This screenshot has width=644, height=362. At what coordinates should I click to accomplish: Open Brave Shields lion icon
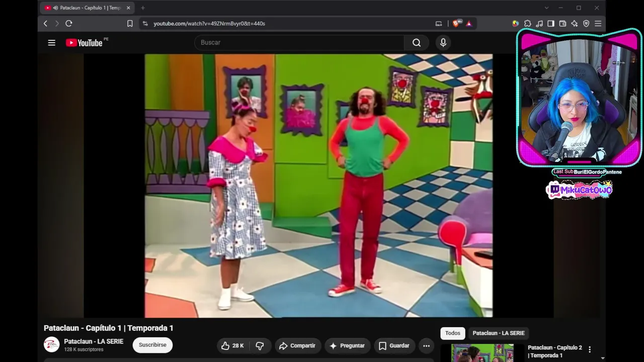coord(457,23)
